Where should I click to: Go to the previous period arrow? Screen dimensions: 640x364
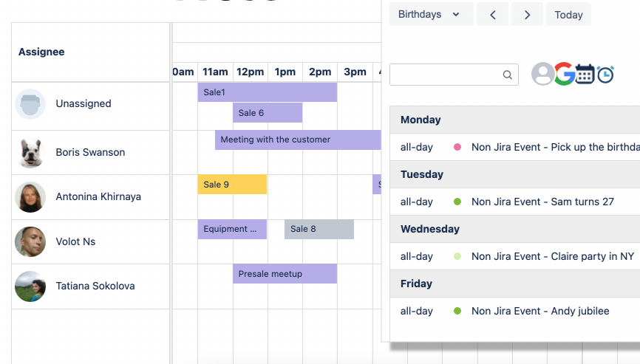tap(492, 15)
